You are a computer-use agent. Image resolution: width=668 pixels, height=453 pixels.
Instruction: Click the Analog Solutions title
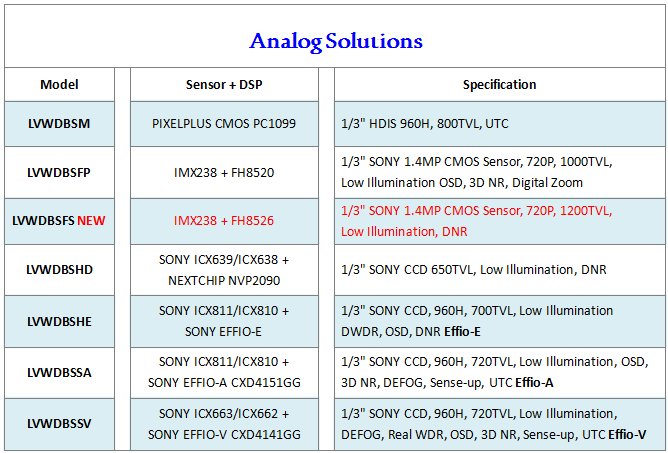[x=335, y=41]
